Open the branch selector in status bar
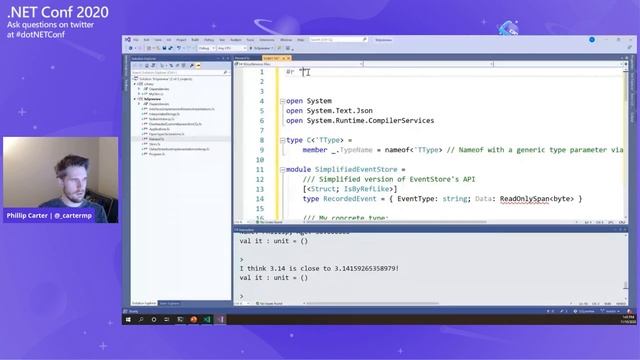 point(610,311)
